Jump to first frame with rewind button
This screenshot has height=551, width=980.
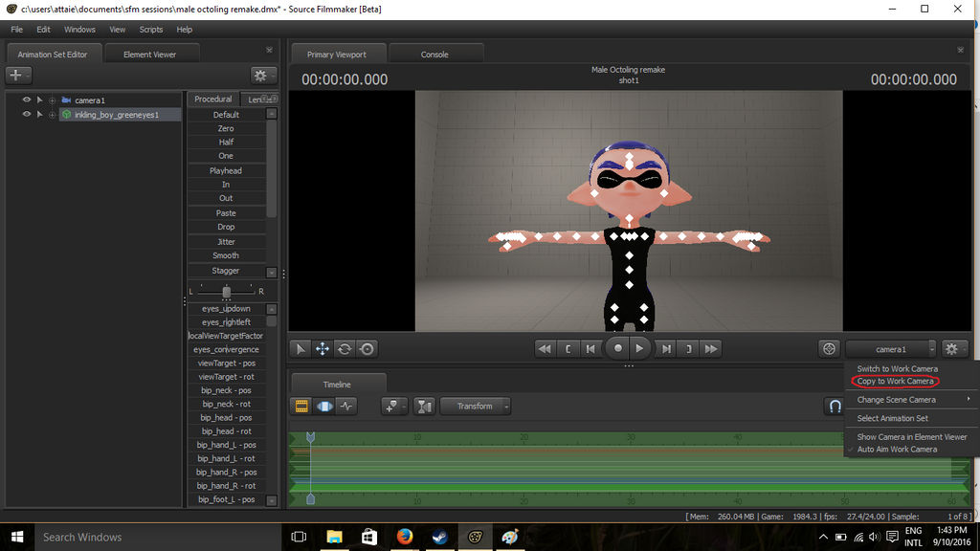point(545,349)
